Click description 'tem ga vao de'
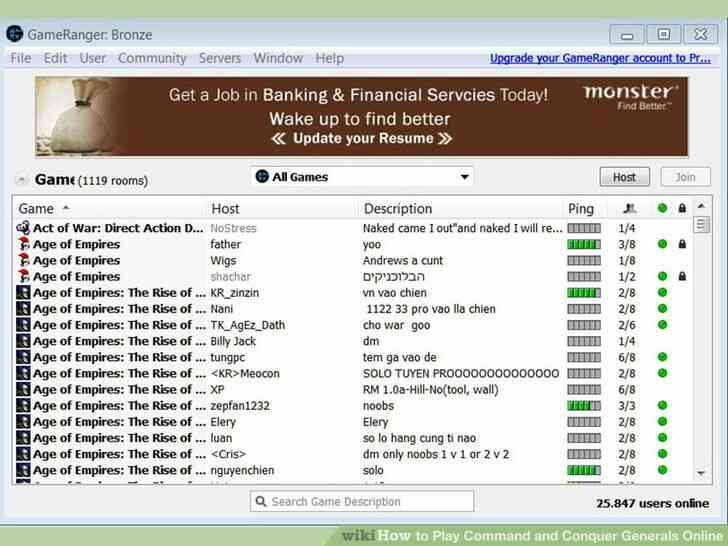This screenshot has height=546, width=728. [x=400, y=358]
